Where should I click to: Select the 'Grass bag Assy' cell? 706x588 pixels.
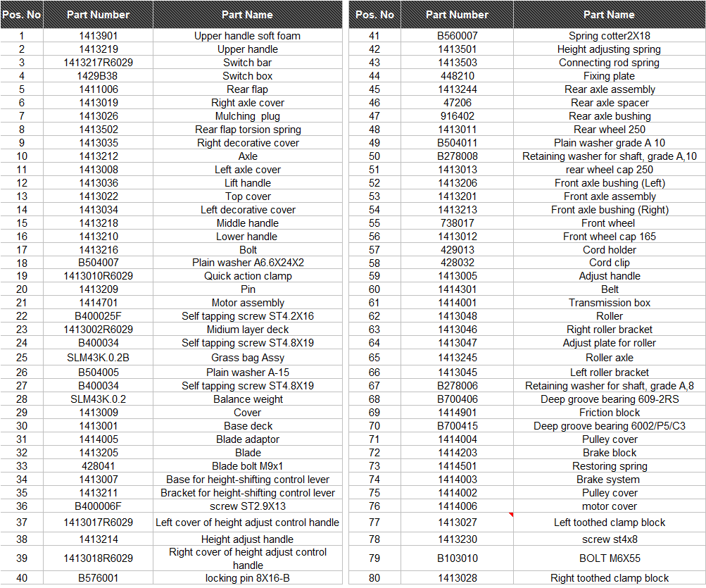247,358
